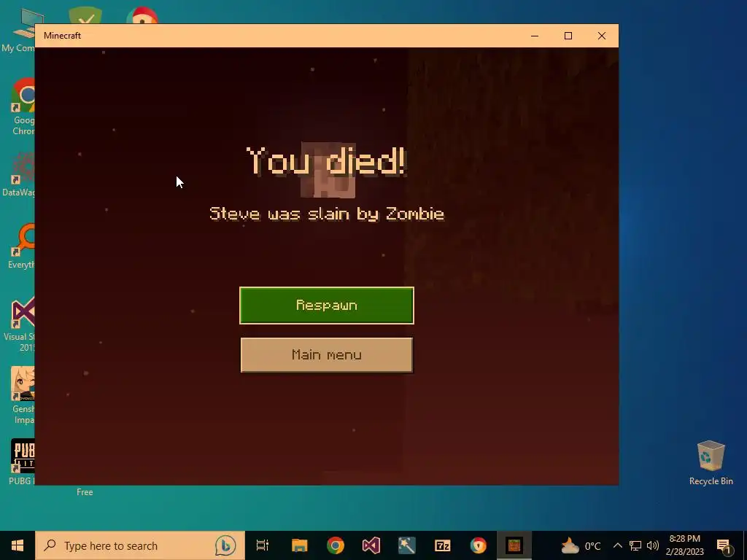Select the Recycle Bin desktop icon

pos(711,463)
